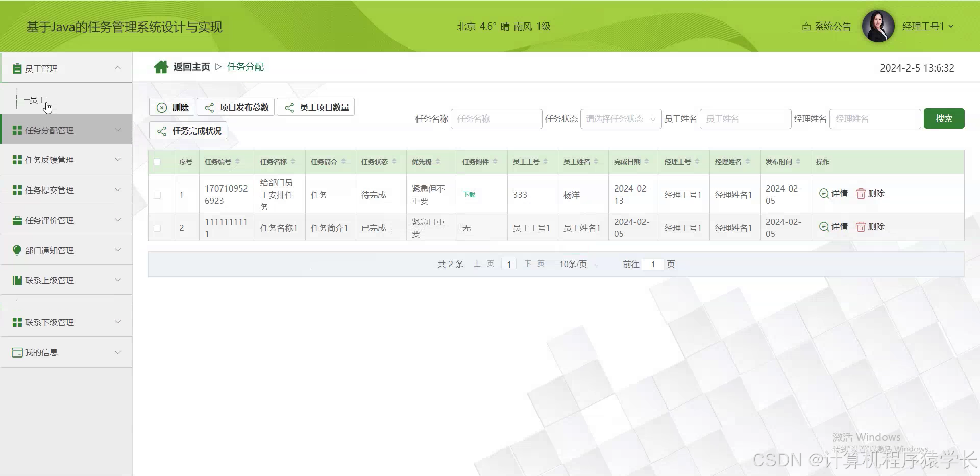Open the 任务评价管理 menu label
The height and width of the screenshot is (476, 980).
pos(50,220)
